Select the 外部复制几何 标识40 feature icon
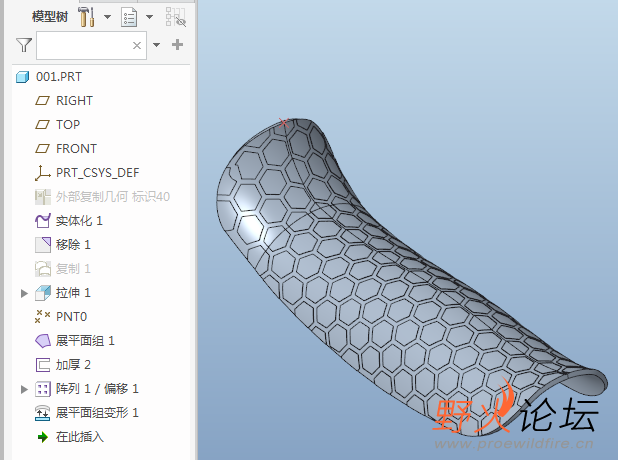 pos(43,197)
